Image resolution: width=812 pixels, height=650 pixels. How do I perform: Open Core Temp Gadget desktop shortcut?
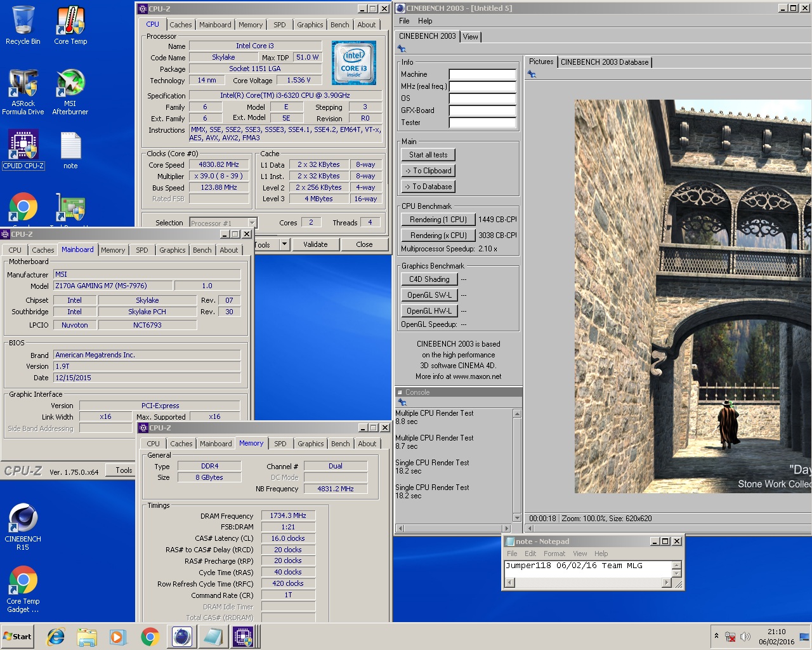(23, 589)
